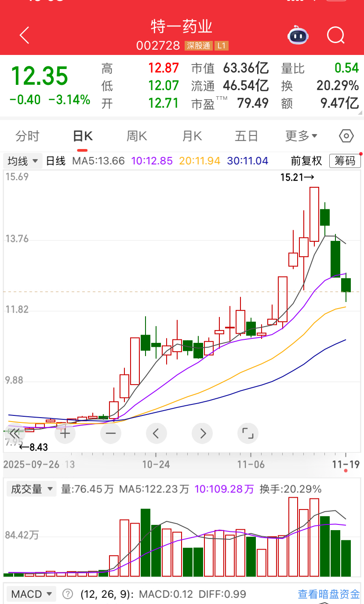Viewport: 364px width, 604px height.
Task: Tap the open price 12.71
Action: coord(164,103)
